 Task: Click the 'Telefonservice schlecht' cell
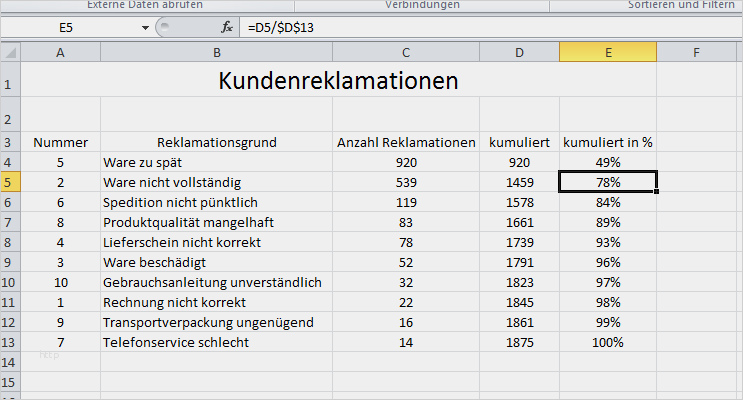(x=216, y=342)
